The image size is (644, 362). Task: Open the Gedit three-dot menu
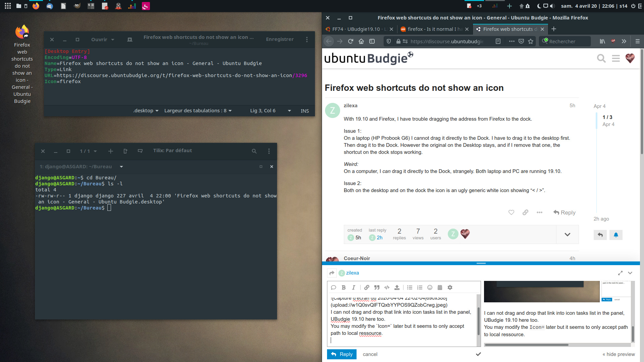[307, 40]
